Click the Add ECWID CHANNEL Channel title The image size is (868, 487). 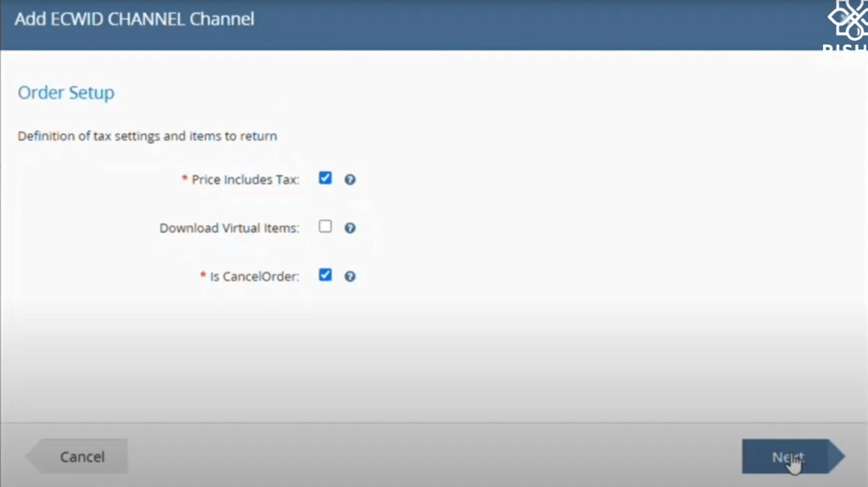pos(134,19)
